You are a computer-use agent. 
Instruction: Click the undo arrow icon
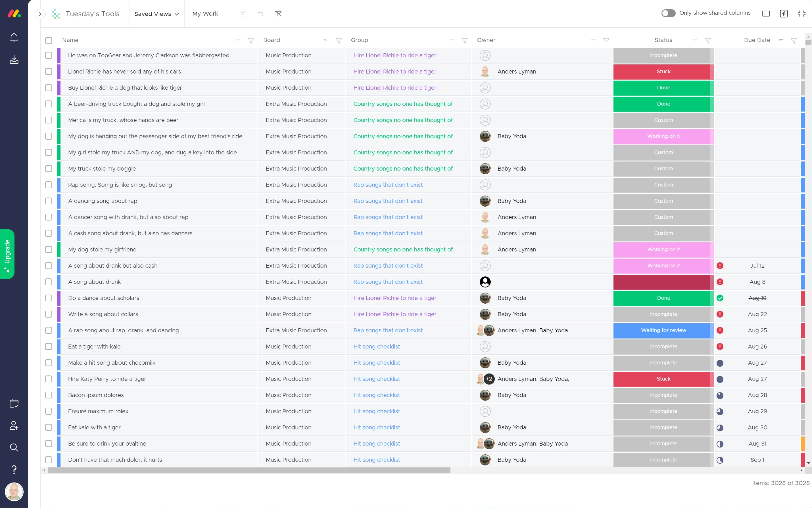point(260,14)
